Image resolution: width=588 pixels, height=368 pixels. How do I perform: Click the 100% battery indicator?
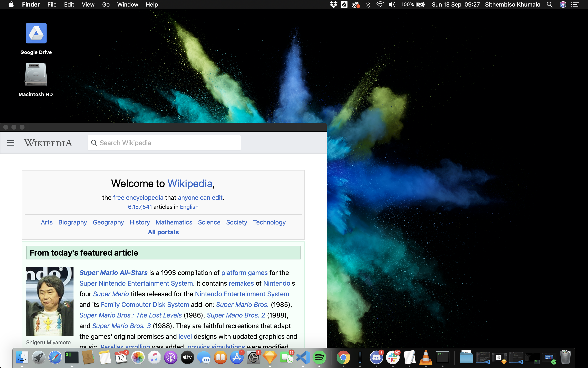(x=413, y=4)
